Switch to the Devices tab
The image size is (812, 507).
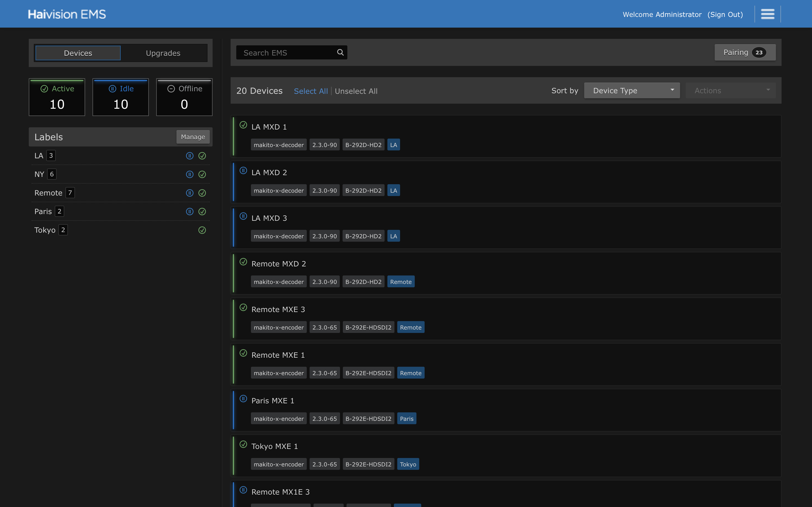(78, 53)
